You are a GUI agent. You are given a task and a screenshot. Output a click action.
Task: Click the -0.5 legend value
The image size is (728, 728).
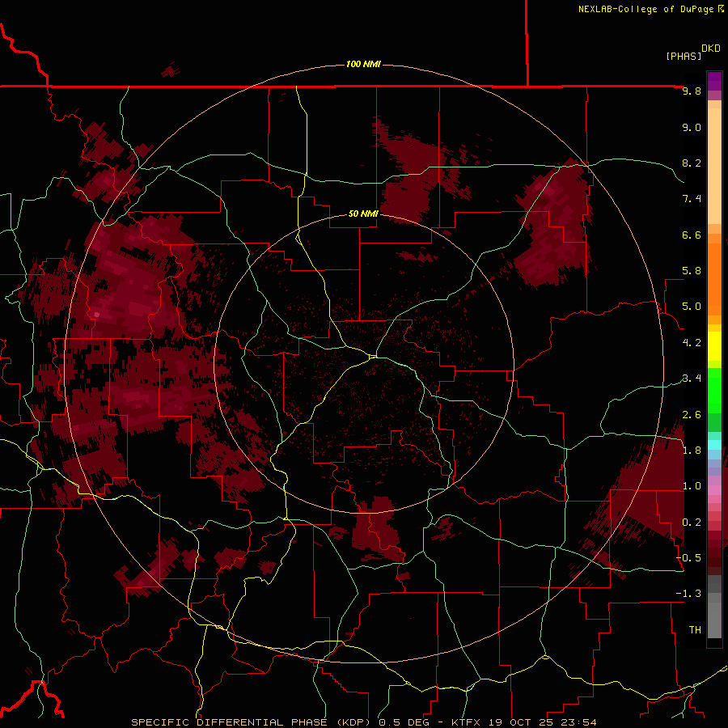pyautogui.click(x=688, y=558)
